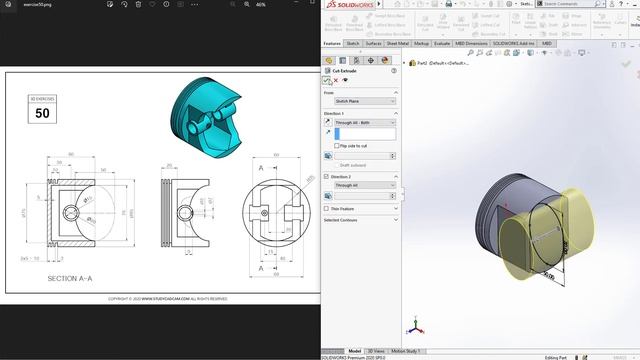Expand the Thin Feature section
The image size is (640, 360).
[x=396, y=209]
